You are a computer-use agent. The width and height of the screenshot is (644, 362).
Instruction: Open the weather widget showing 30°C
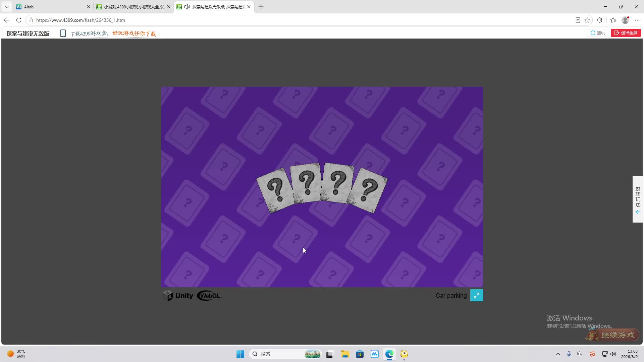point(16,354)
